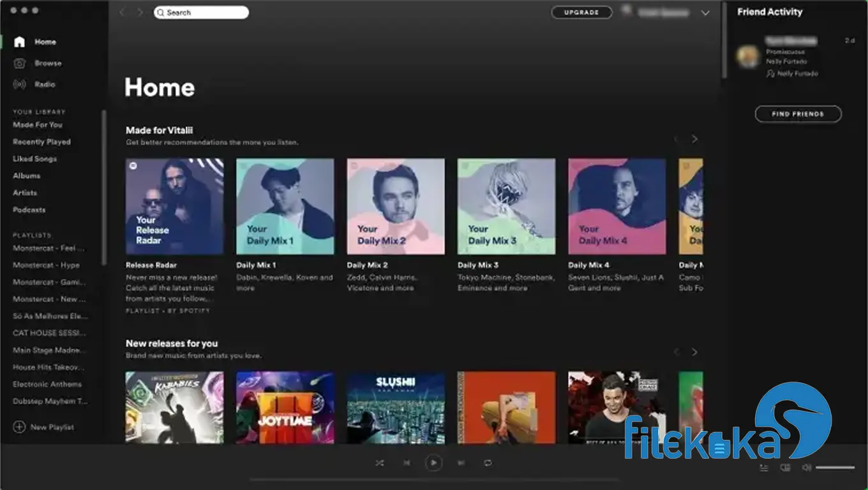The image size is (868, 490).
Task: Go back with navigation arrow
Action: (x=123, y=12)
